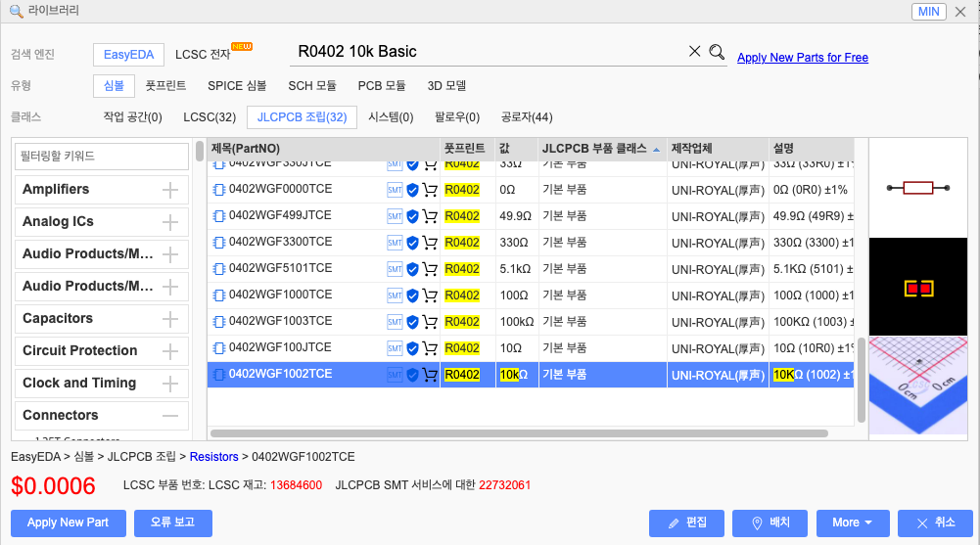The height and width of the screenshot is (545, 980).
Task: Click verified shield on 0402WGF1003TCE row
Action: [412, 322]
